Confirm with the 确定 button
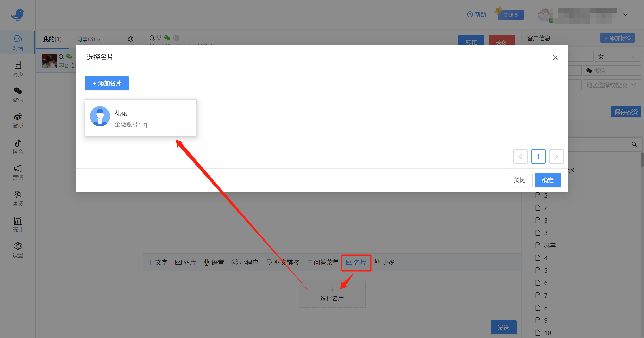Image resolution: width=644 pixels, height=338 pixels. tap(547, 180)
